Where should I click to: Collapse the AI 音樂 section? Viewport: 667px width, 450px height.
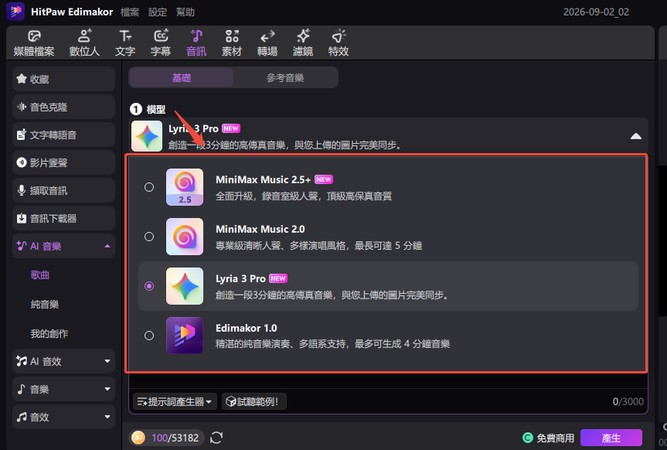[x=107, y=246]
